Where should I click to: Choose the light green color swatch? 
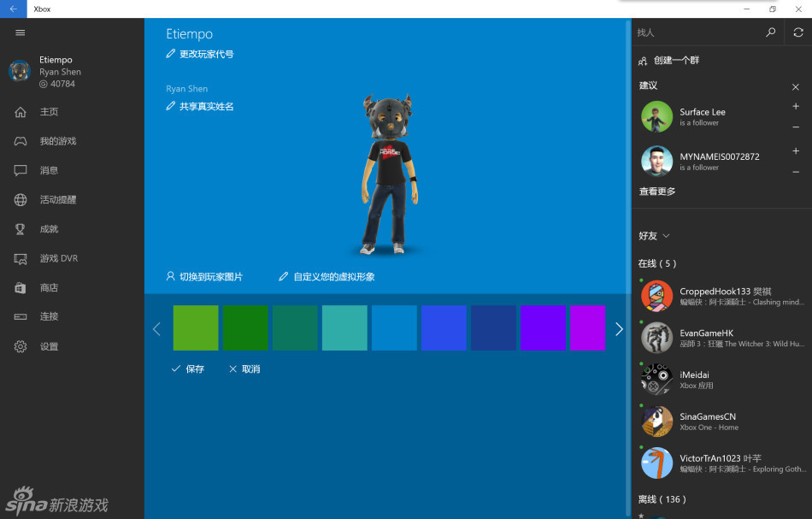[x=196, y=327]
